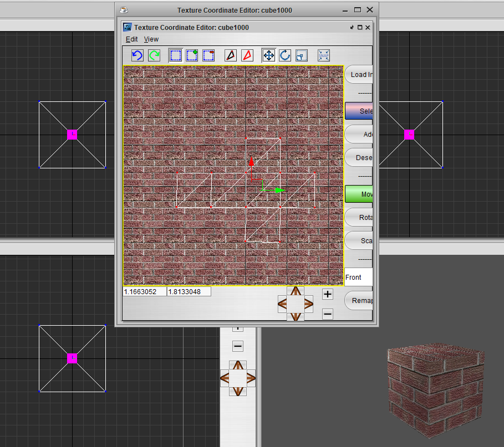Toggle the SNAP toolbar icon

pos(323,55)
